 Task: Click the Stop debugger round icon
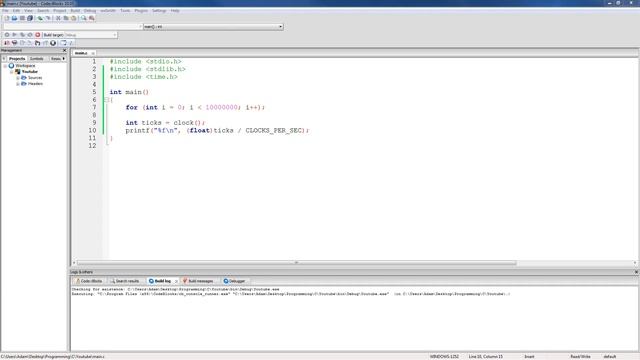coord(53,43)
